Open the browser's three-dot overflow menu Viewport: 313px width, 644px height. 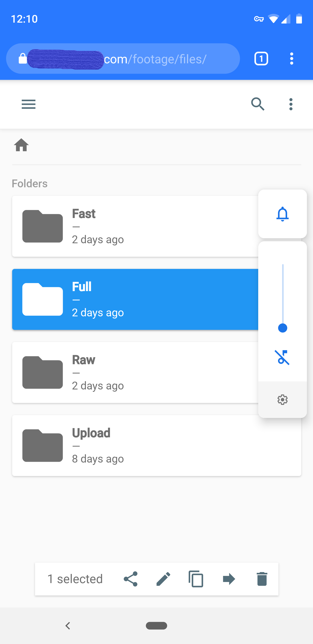click(291, 59)
